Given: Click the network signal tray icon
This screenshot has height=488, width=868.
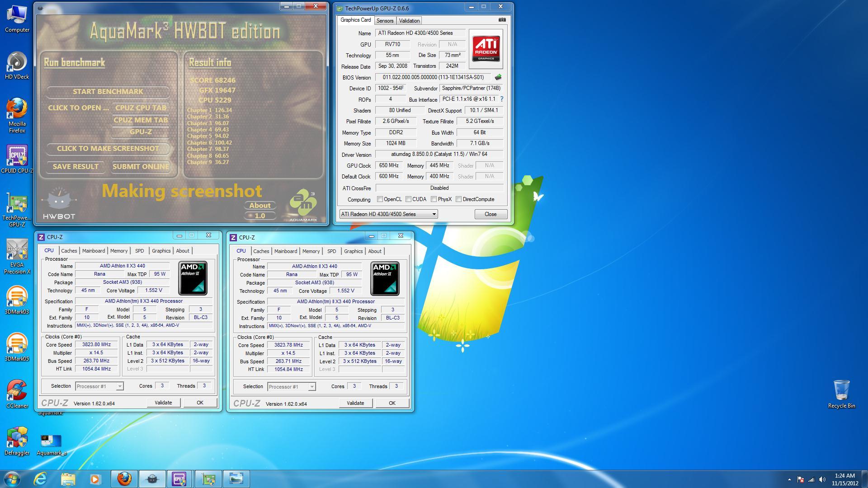Looking at the screenshot, I should tap(811, 479).
